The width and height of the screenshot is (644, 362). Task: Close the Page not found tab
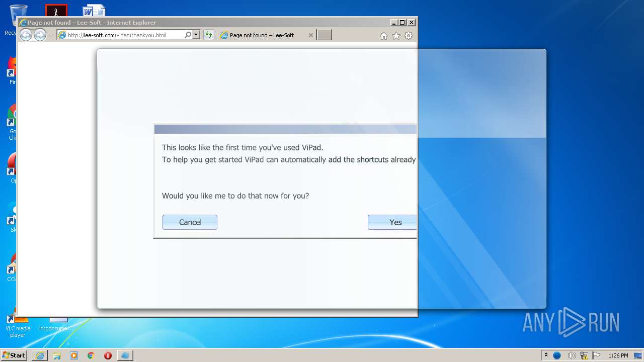[310, 35]
